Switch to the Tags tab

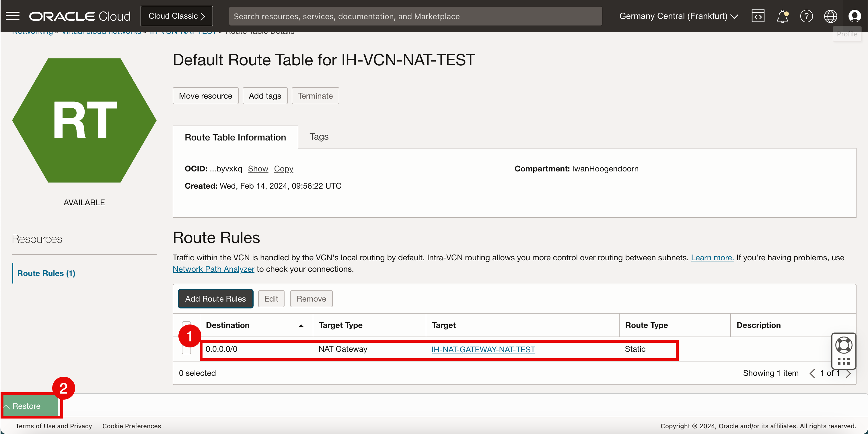pos(319,137)
